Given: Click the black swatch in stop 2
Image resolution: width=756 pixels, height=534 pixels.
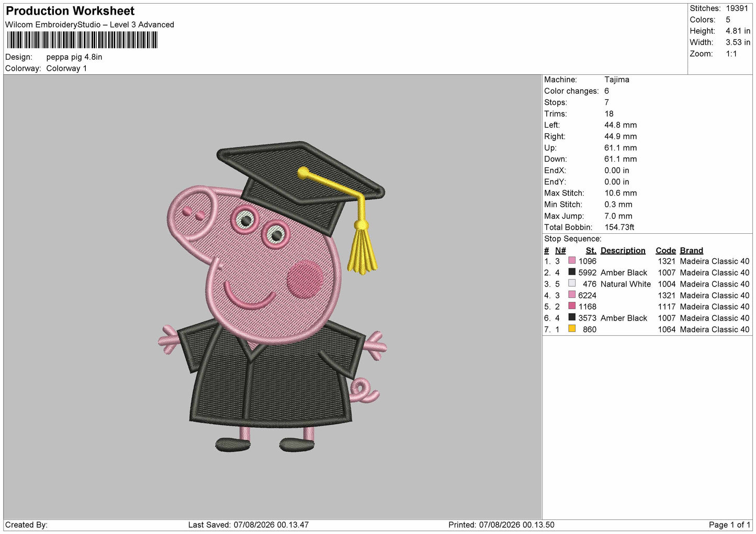Looking at the screenshot, I should 572,272.
